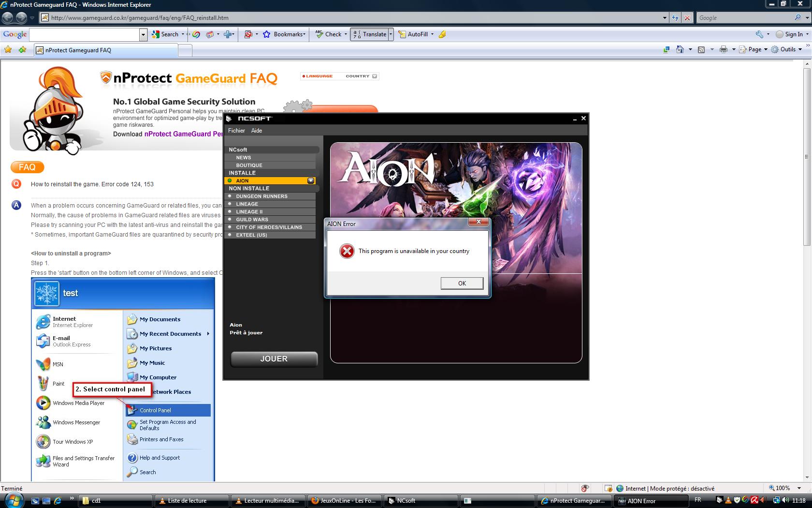
Task: Select GUILD WARS in the game list
Action: tap(270, 220)
